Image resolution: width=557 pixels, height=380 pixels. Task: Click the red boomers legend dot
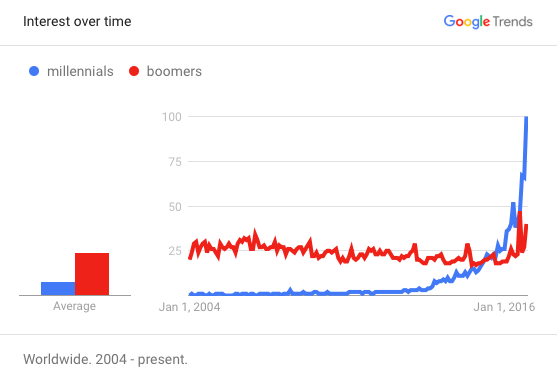[134, 71]
